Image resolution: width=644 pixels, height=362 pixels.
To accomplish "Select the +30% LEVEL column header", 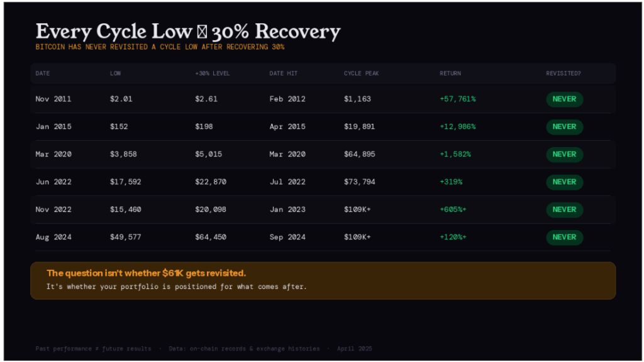I will click(x=213, y=74).
